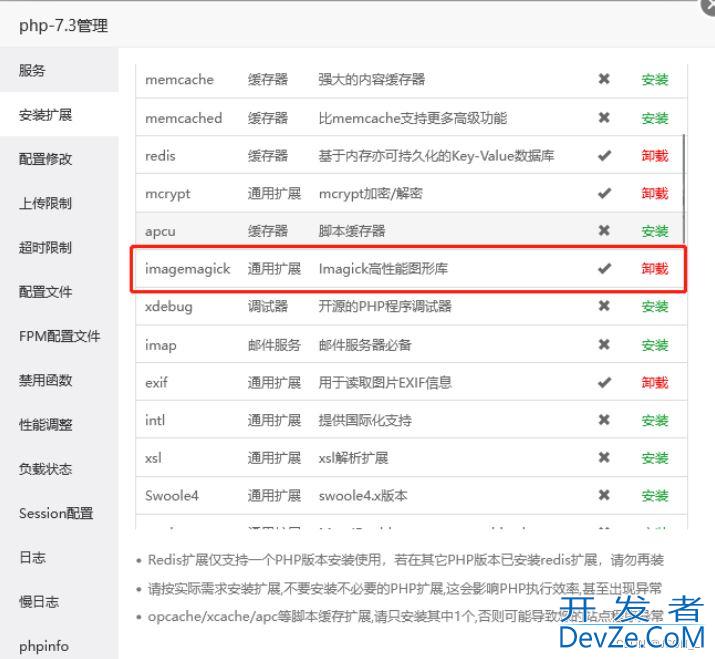Open the 服务 sidebar tab
715x659 pixels.
click(59, 71)
